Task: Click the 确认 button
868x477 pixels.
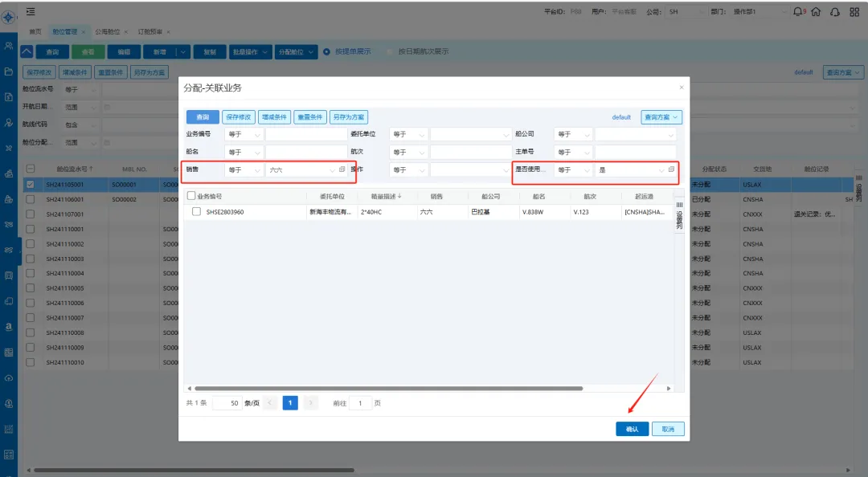Action: [632, 429]
